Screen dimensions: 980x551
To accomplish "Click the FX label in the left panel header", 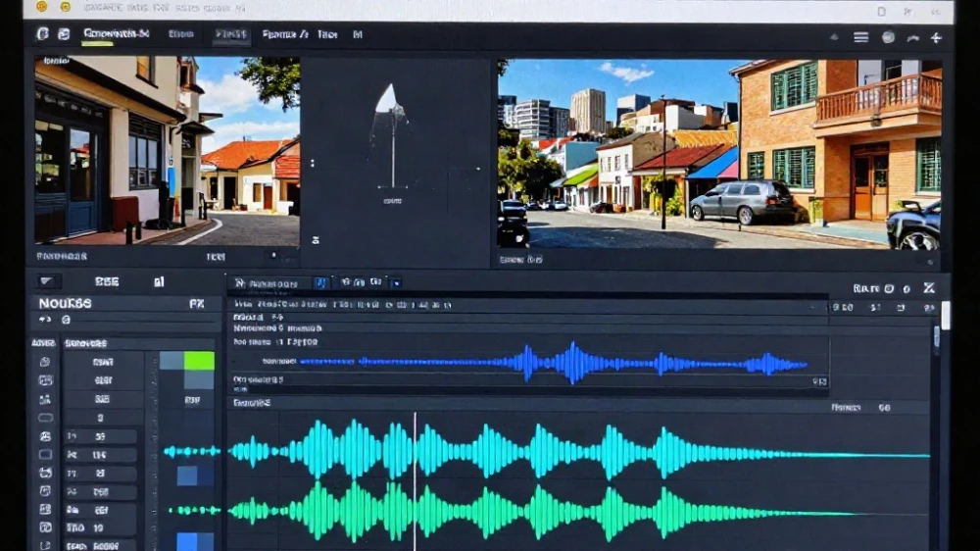I will point(196,303).
